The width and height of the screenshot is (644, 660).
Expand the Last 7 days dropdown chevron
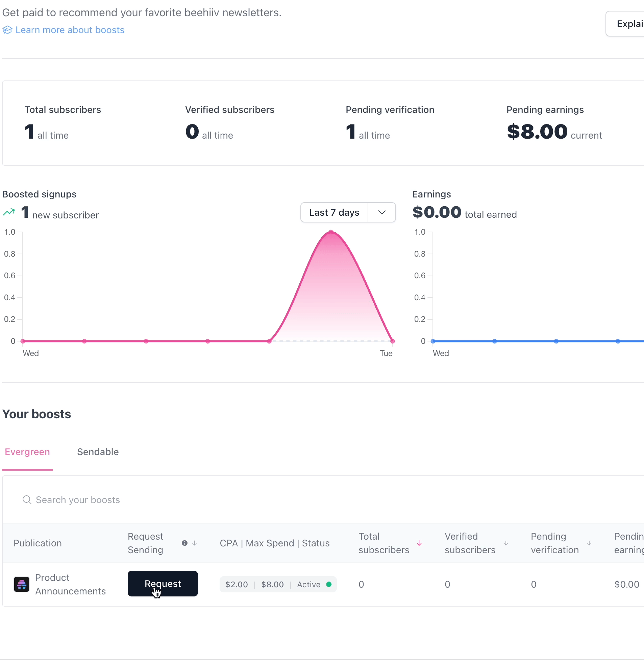[x=382, y=213]
